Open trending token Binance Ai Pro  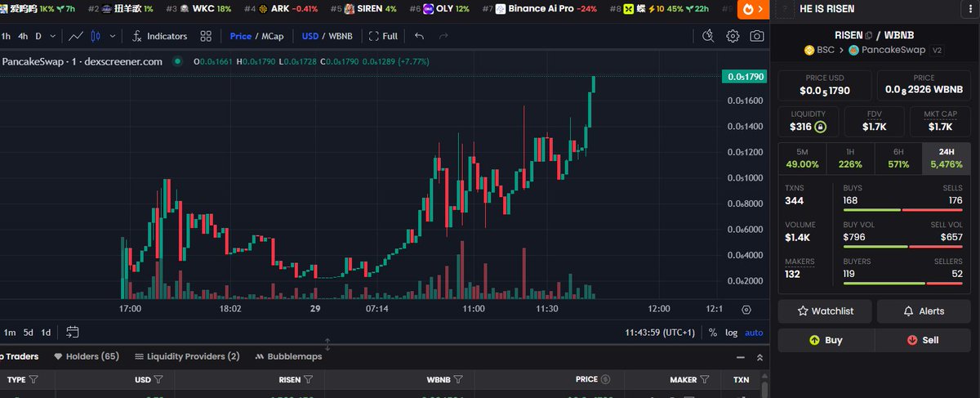coord(539,9)
